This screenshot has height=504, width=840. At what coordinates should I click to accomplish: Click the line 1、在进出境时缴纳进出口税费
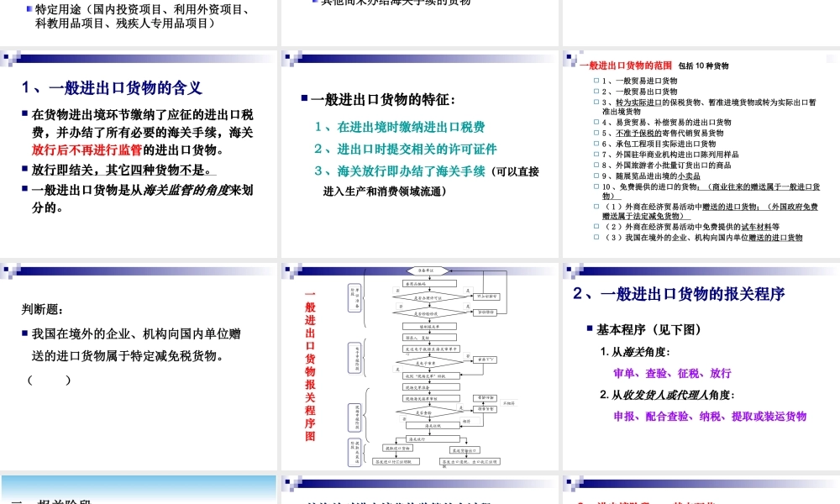[400, 127]
